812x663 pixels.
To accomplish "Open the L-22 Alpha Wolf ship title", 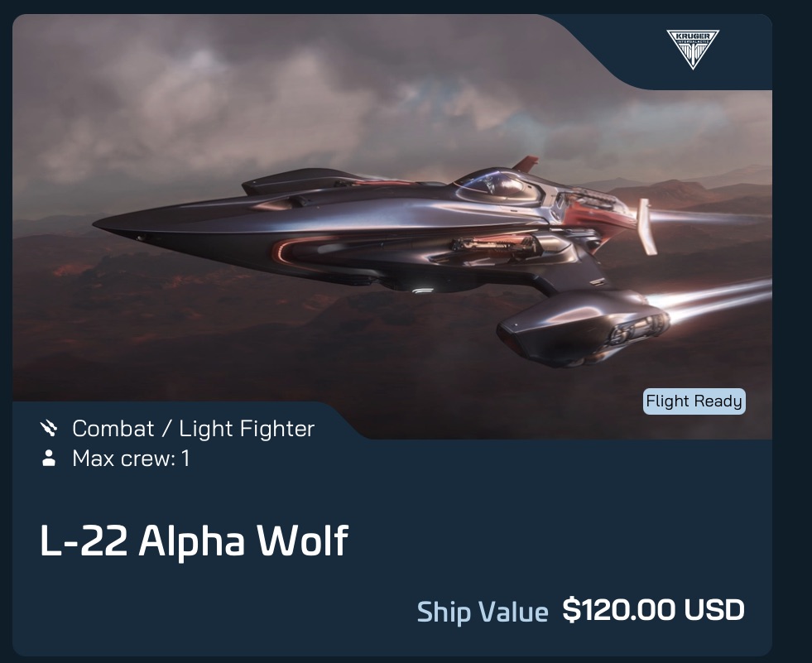I will tap(195, 540).
